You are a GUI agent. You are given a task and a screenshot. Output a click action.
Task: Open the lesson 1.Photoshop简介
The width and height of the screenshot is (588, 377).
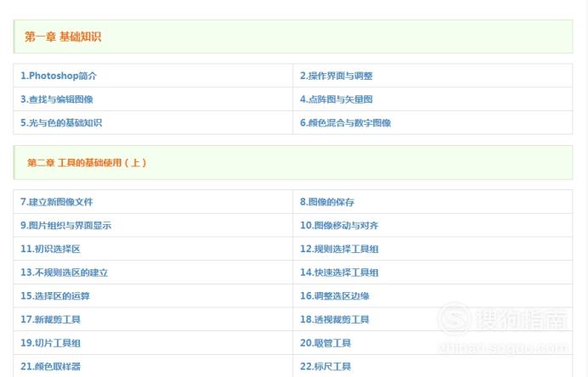pyautogui.click(x=59, y=76)
